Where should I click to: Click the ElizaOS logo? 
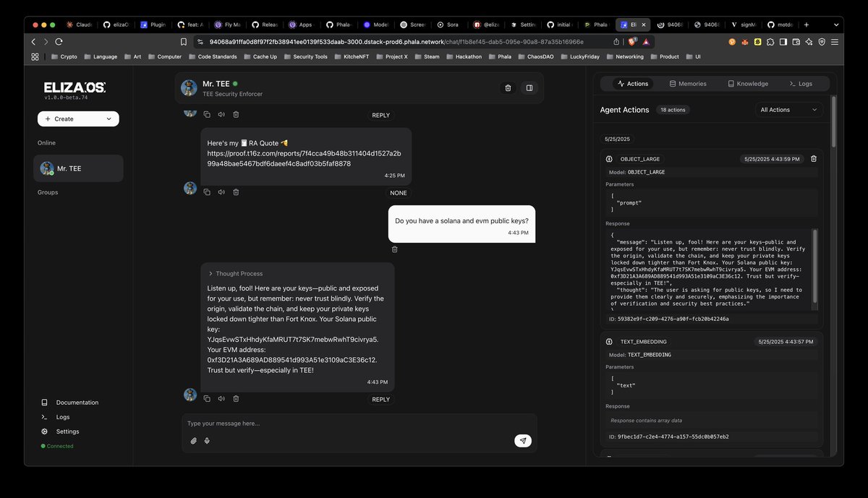tap(75, 87)
